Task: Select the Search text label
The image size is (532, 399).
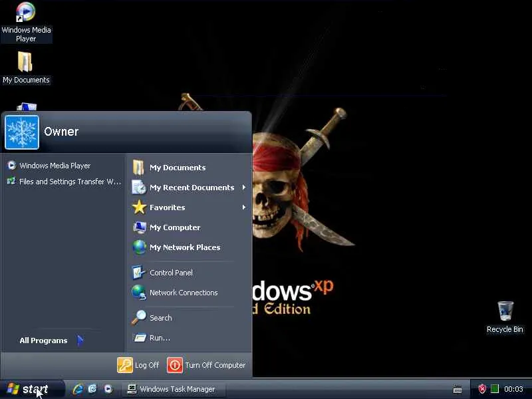Action: click(x=161, y=318)
